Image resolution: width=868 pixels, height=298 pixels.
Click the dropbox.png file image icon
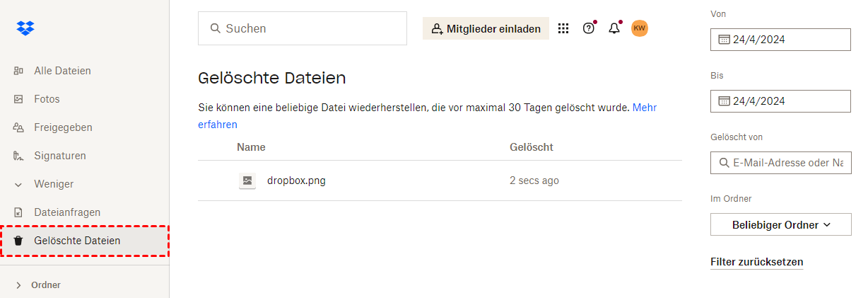pos(247,180)
